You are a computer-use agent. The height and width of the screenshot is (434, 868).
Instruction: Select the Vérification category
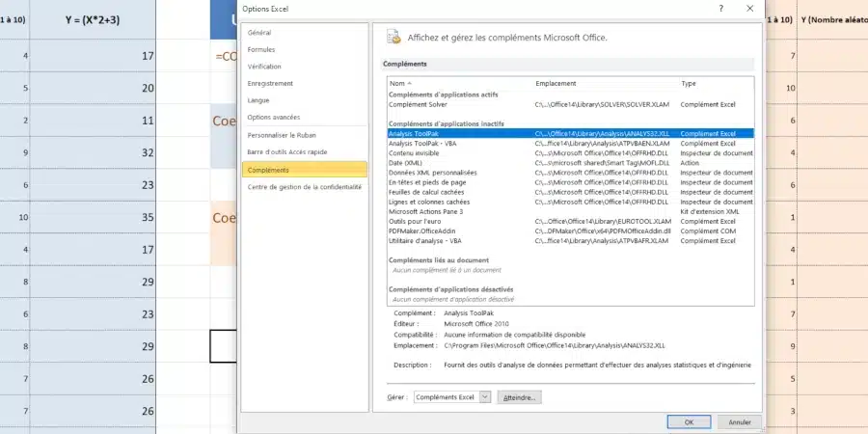[305, 67]
